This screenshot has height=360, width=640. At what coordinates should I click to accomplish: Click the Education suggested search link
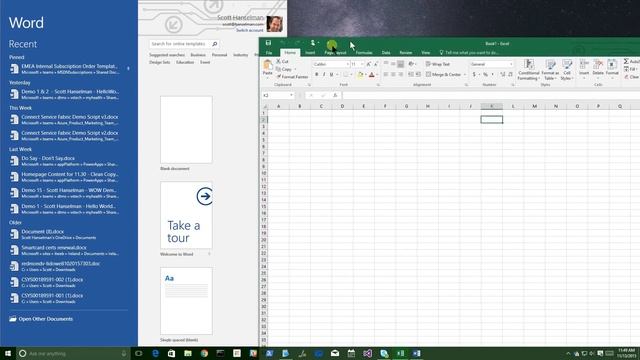click(x=185, y=62)
